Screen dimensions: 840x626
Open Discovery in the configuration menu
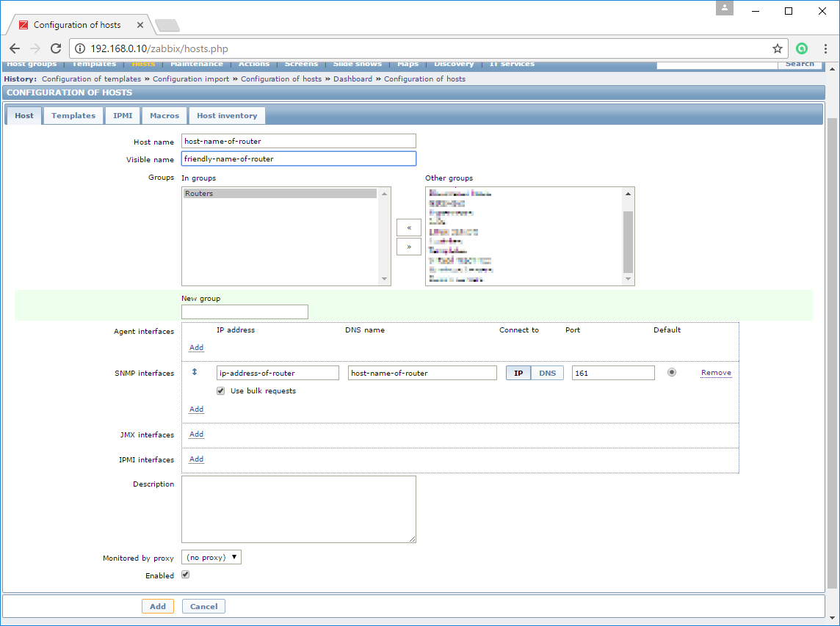tap(454, 64)
